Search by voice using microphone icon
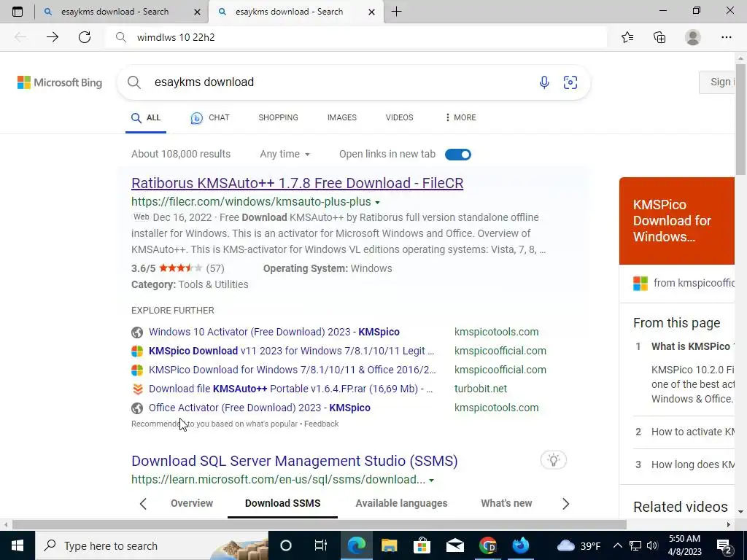 (x=544, y=82)
